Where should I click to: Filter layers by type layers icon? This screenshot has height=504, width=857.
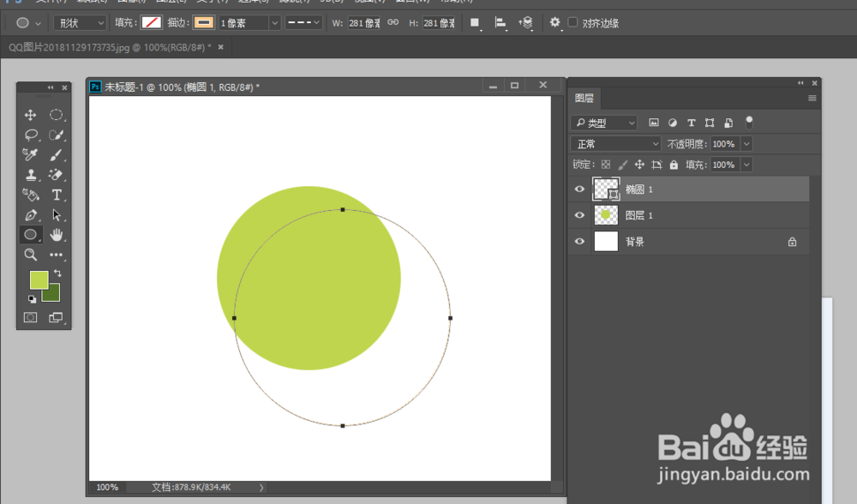[x=692, y=123]
